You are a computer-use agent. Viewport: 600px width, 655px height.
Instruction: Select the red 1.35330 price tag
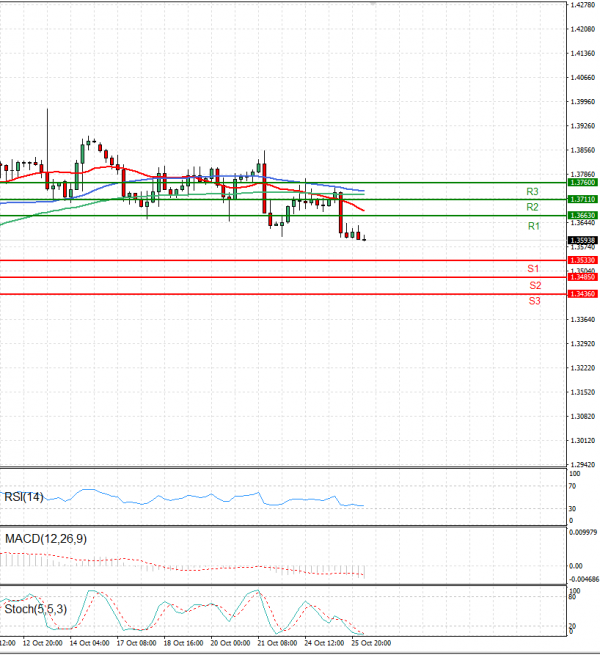click(582, 260)
